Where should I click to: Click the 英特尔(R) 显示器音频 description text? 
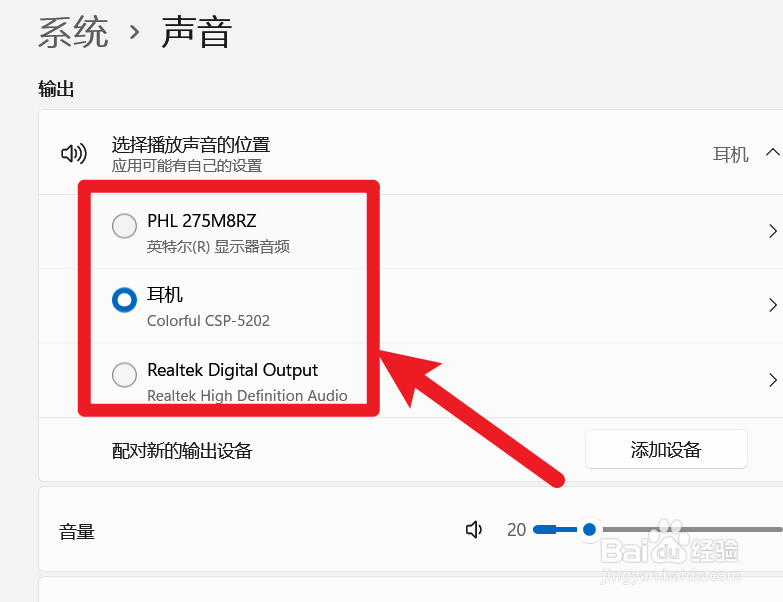point(218,247)
